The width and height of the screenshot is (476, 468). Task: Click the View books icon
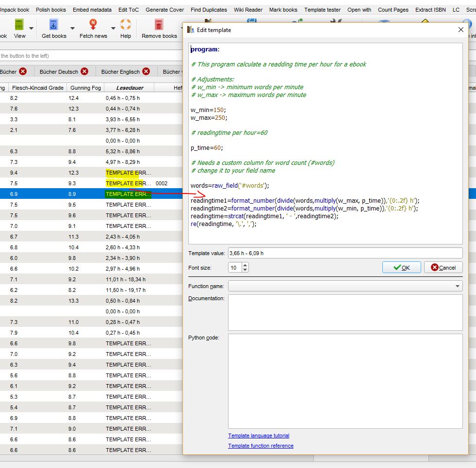pos(19,25)
